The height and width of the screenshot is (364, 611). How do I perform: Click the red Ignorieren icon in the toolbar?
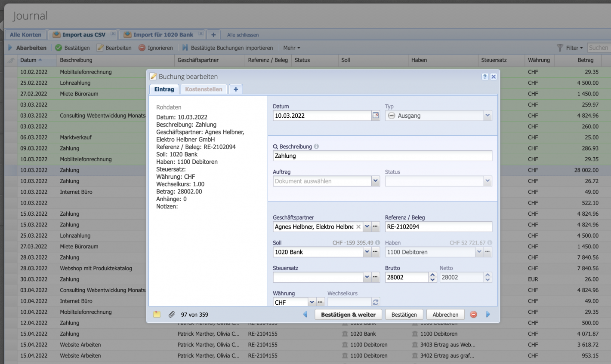pos(142,48)
